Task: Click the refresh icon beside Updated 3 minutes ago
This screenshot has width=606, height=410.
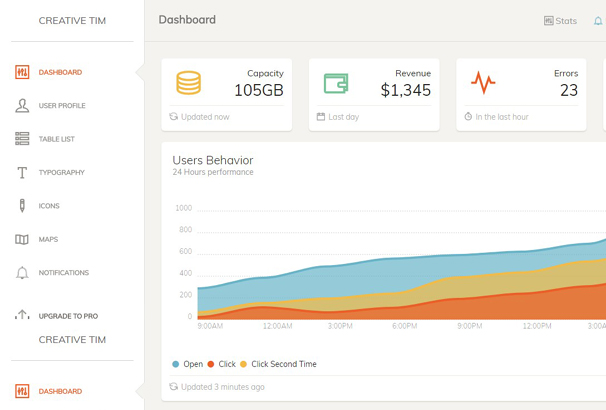Action: click(174, 386)
